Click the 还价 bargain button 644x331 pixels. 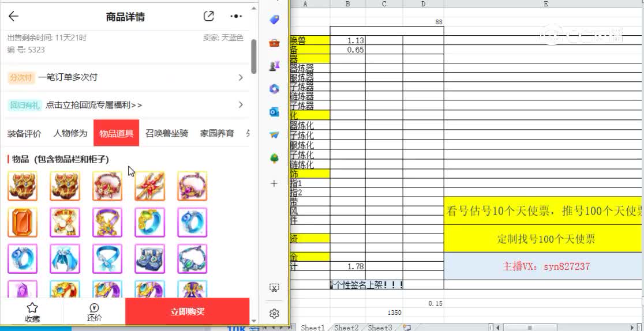click(x=94, y=312)
